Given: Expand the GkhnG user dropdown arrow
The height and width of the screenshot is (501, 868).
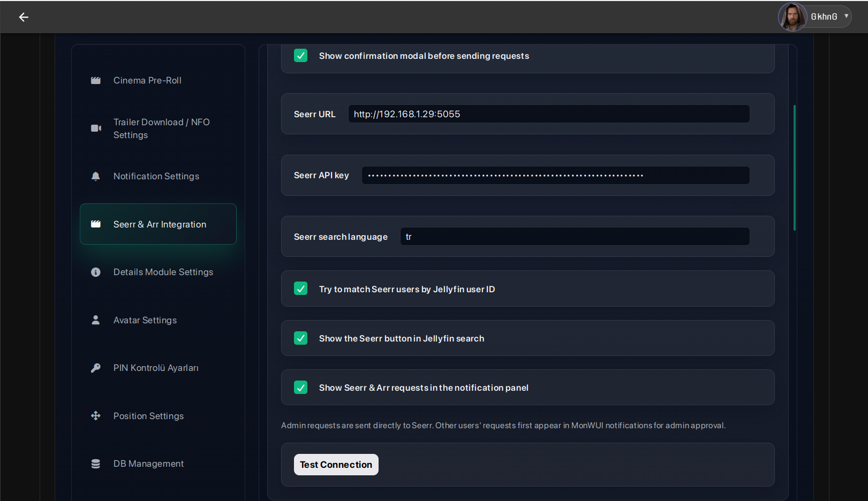Looking at the screenshot, I should (x=846, y=16).
